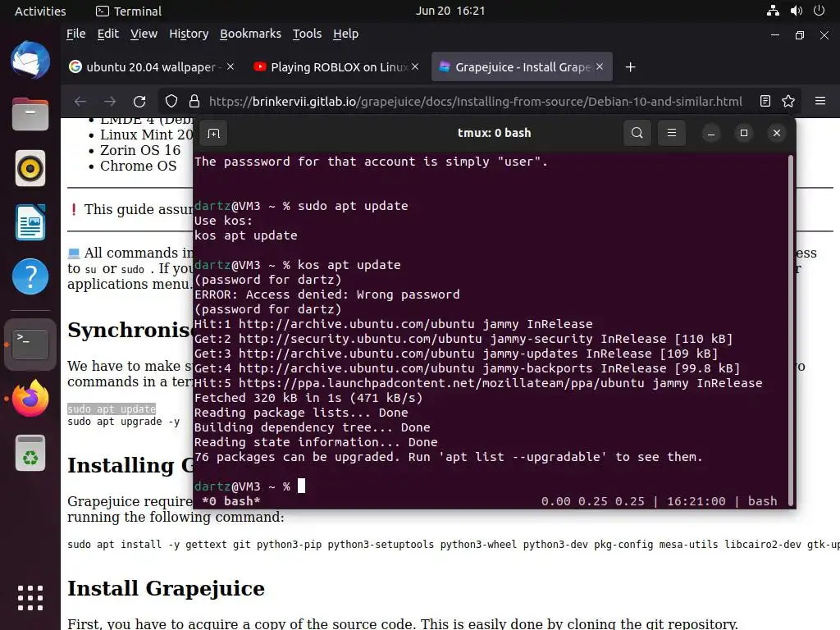
Task: Open the Trash from the dock
Action: [30, 453]
